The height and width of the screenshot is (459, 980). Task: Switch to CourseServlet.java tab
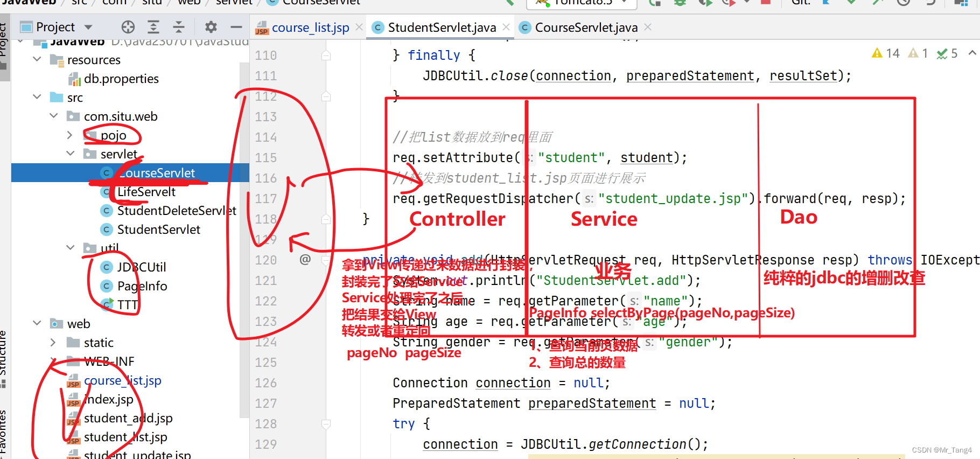pyautogui.click(x=586, y=27)
